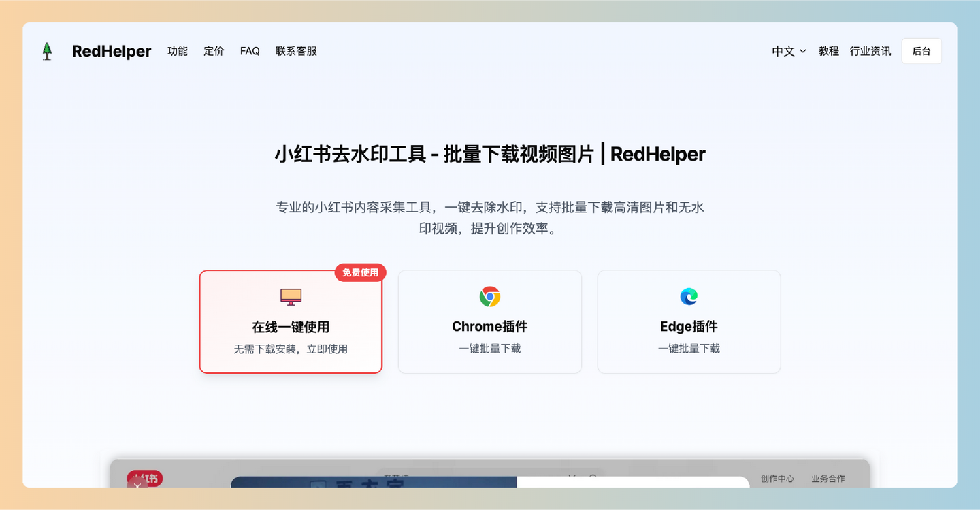
Task: Click the monitor icon on the 在线一键使用 card
Action: coord(291,296)
